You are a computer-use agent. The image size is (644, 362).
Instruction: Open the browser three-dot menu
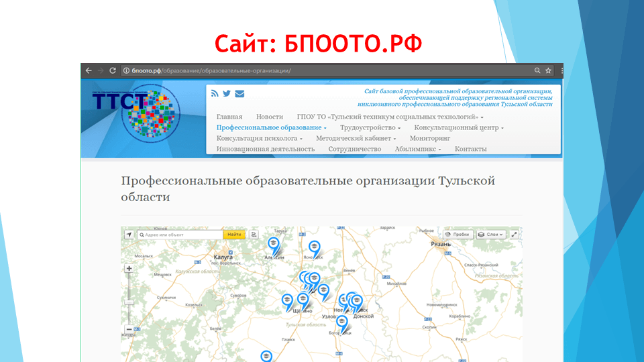pos(561,70)
